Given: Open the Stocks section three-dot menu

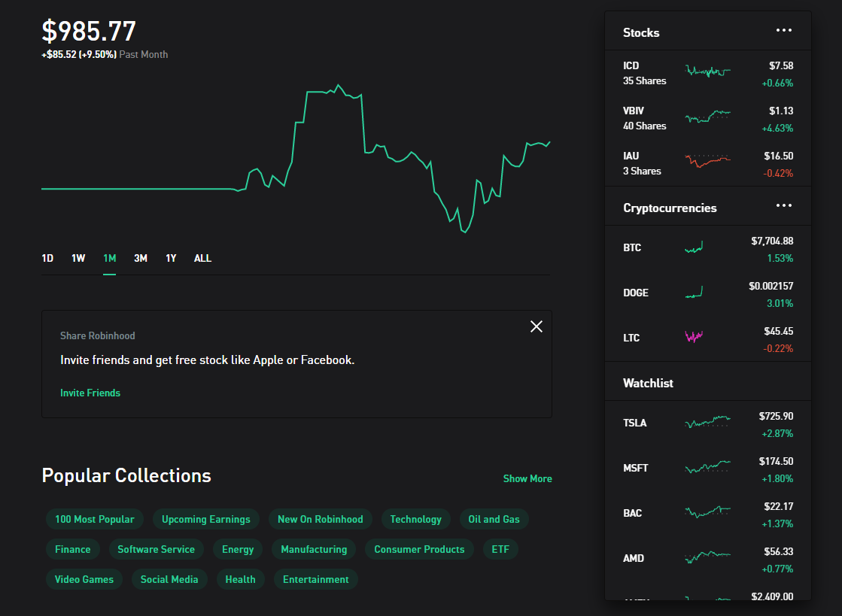Looking at the screenshot, I should point(783,31).
